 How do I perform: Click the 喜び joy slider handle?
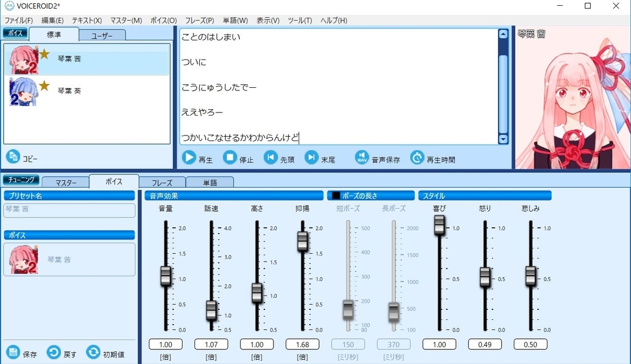click(x=440, y=225)
